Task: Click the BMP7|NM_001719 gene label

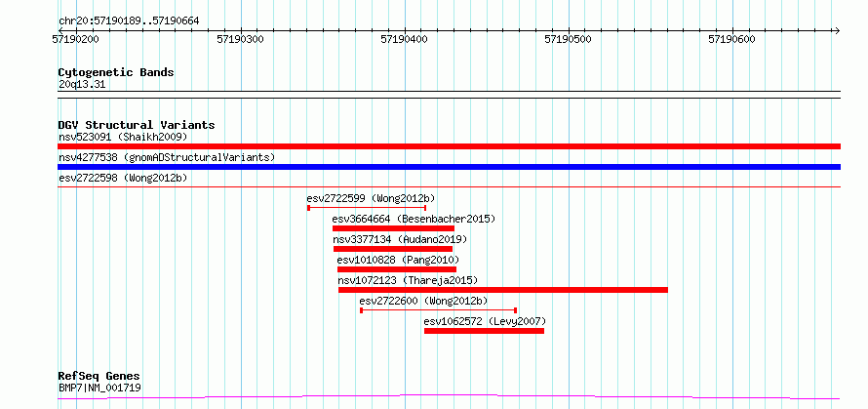Action: (99, 388)
